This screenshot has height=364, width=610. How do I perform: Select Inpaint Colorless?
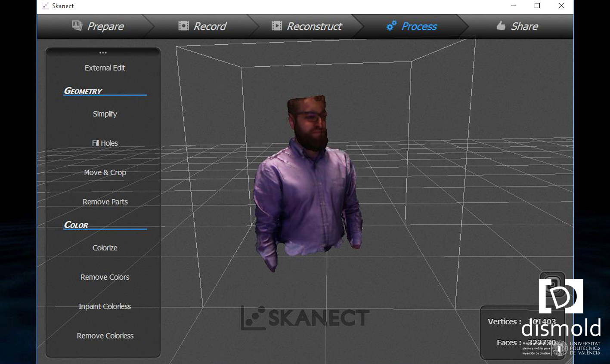coord(105,306)
